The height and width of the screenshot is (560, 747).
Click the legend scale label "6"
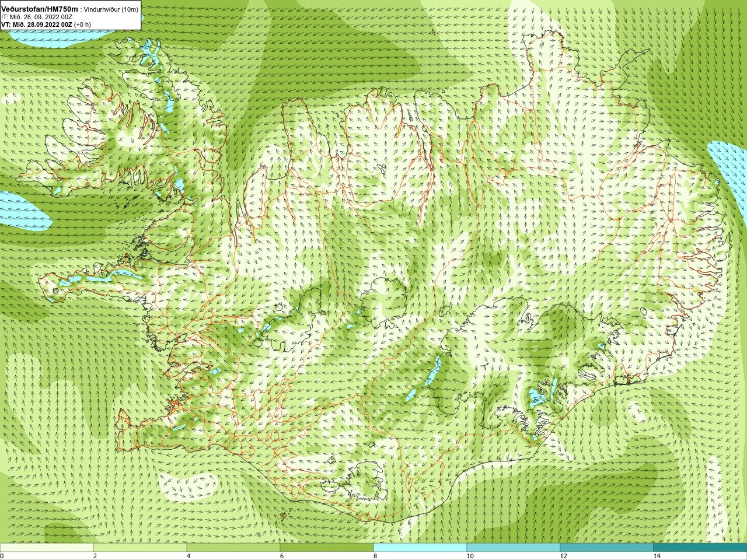tap(282, 556)
